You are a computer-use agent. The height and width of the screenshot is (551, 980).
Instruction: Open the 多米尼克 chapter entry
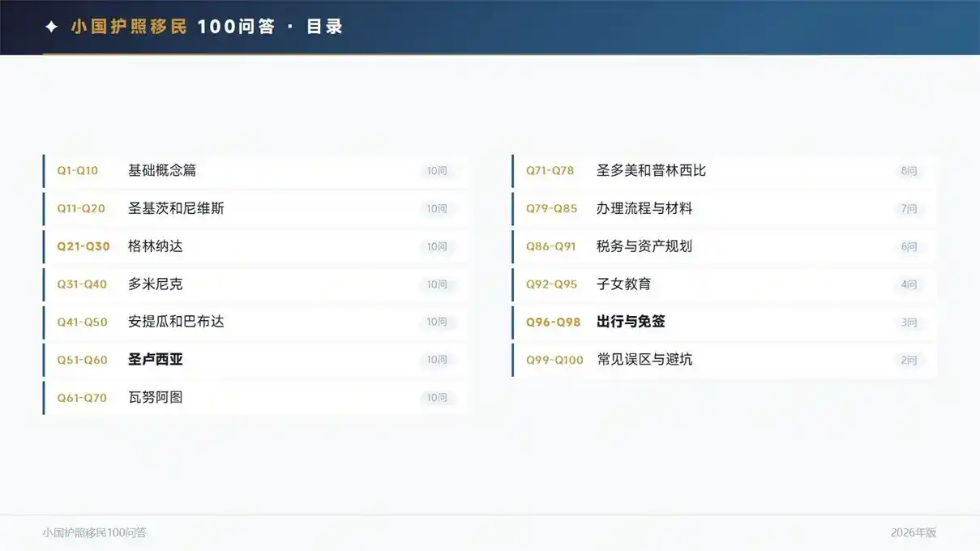[x=255, y=284]
